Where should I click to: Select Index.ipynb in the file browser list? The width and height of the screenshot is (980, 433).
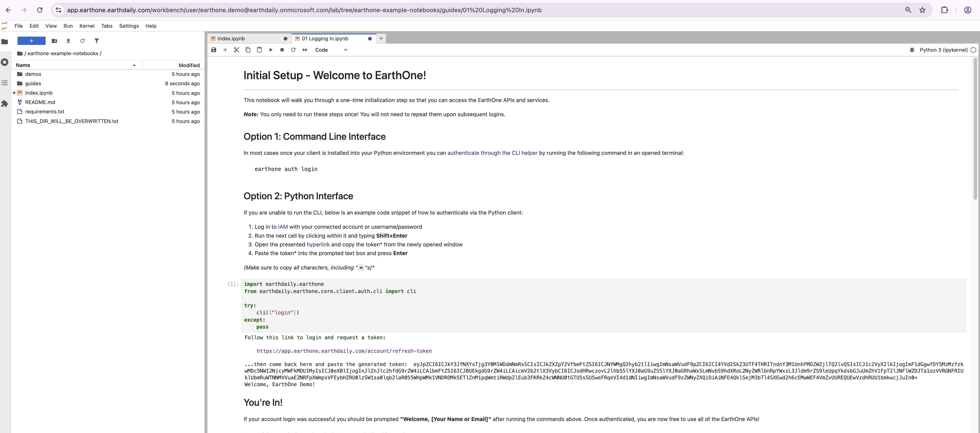[108, 93]
